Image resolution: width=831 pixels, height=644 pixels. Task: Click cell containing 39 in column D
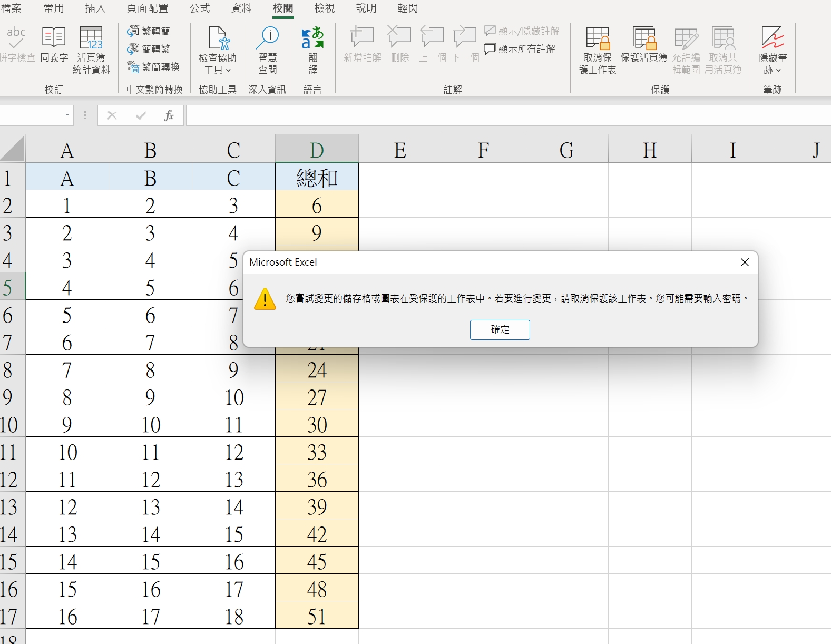pos(317,506)
